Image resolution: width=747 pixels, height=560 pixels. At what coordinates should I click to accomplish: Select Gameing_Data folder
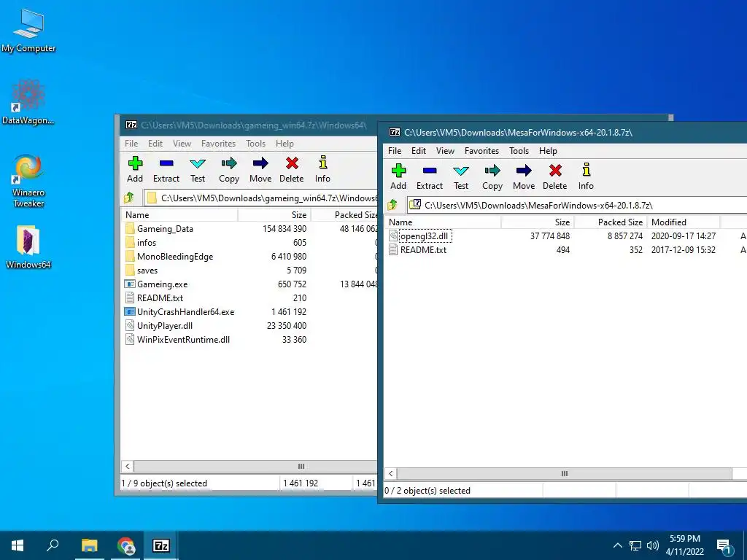point(160,229)
